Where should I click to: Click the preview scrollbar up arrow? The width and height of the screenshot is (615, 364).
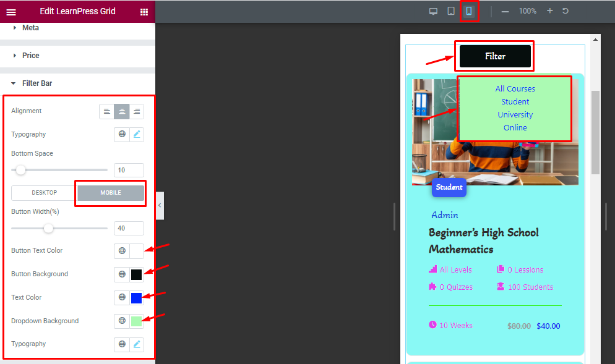595,39
